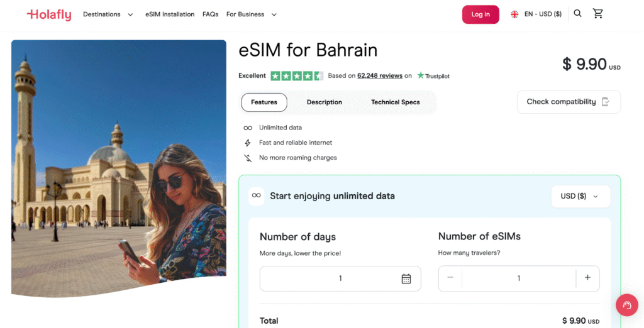Image resolution: width=644 pixels, height=328 pixels.
Task: Increase number of eSIMs with plus
Action: point(587,278)
